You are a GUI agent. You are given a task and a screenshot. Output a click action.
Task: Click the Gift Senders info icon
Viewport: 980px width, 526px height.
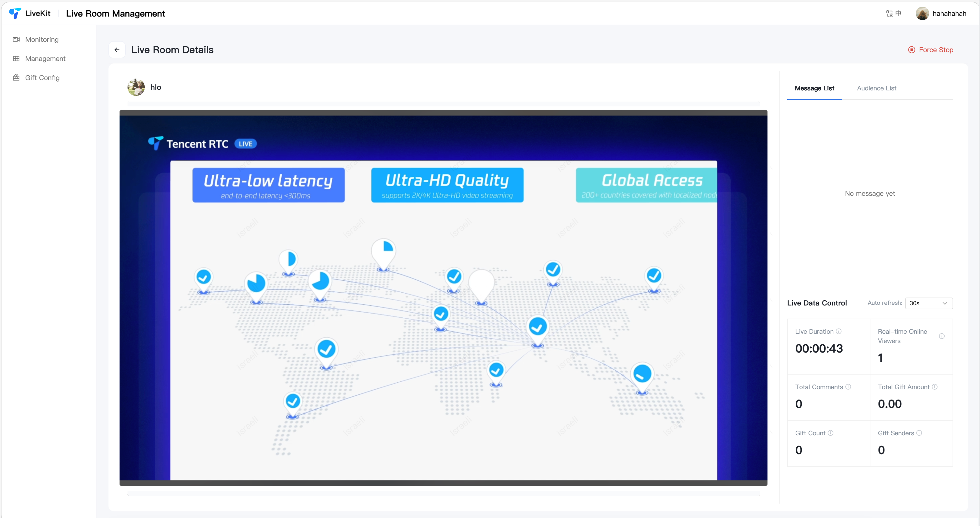(919, 433)
